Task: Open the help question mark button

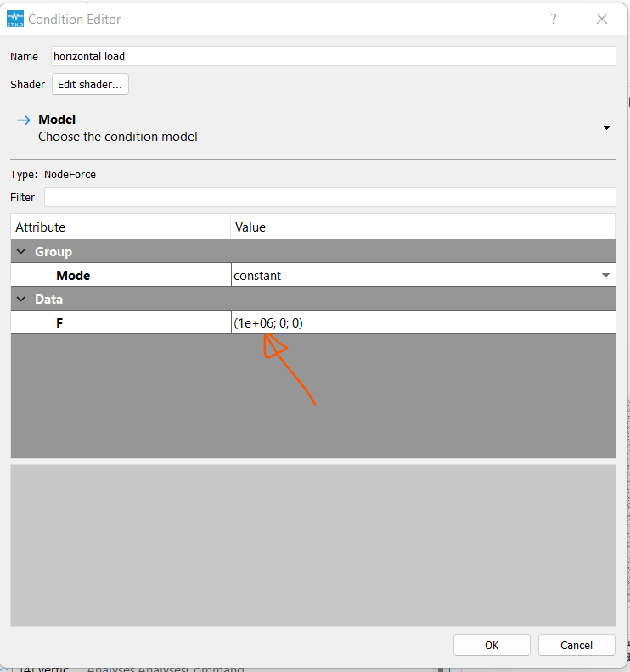Action: [554, 19]
